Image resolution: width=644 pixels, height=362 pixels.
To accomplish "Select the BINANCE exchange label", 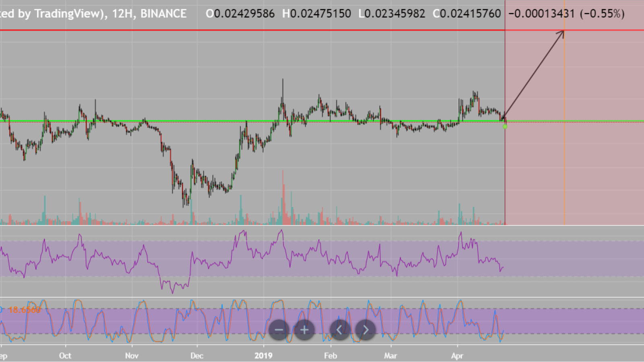I will coord(163,14).
